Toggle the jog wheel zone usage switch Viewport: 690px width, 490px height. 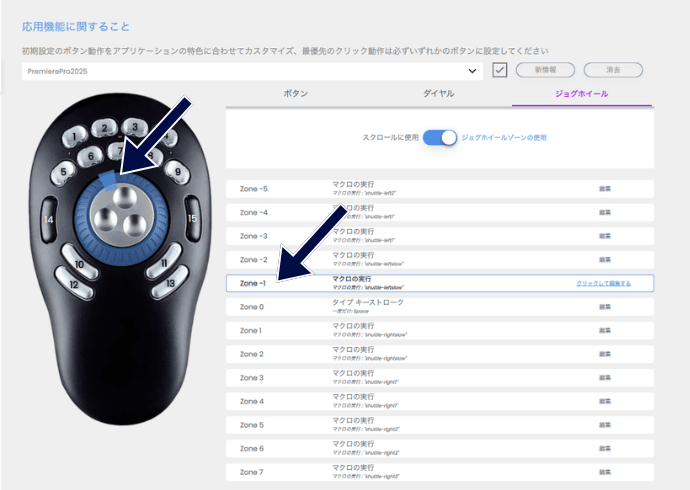[440, 137]
